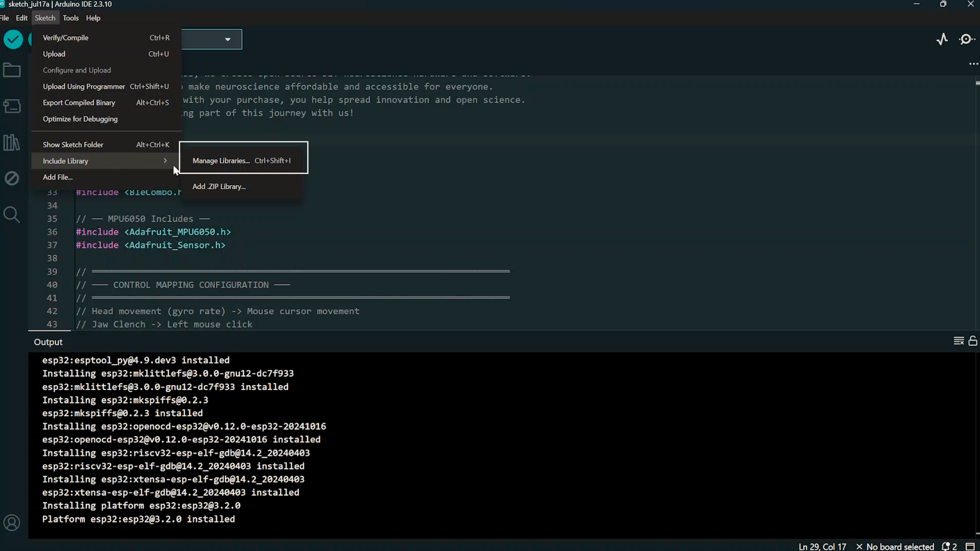Toggle the bottom panel icon in status bar
The image size is (980, 551).
tap(971, 547)
